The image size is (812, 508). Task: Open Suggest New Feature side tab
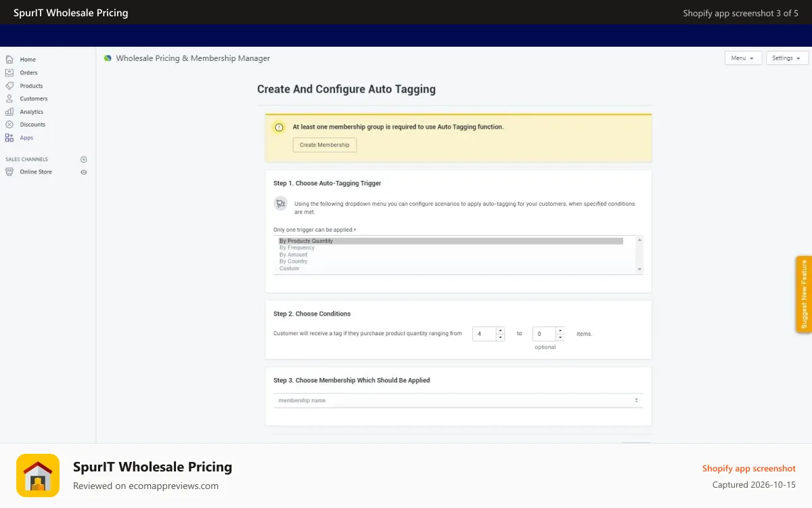[804, 295]
